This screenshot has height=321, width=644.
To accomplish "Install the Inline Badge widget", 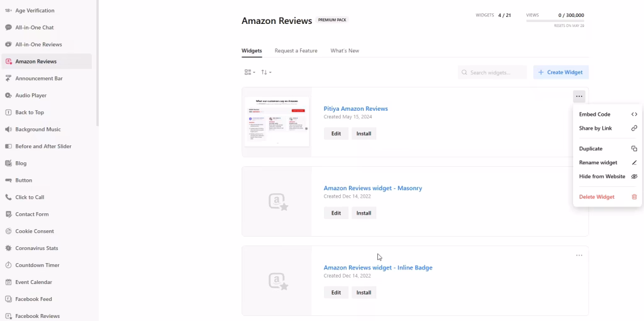I will tap(364, 293).
